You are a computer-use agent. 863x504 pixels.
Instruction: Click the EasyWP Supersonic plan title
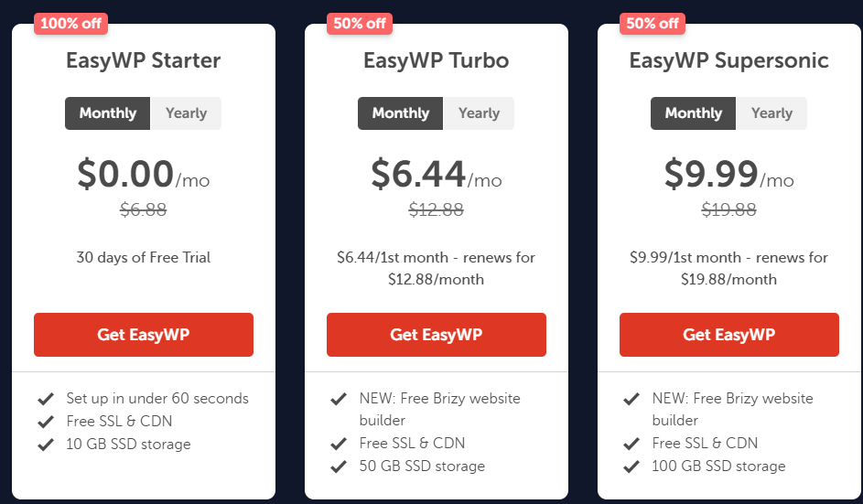click(x=729, y=61)
